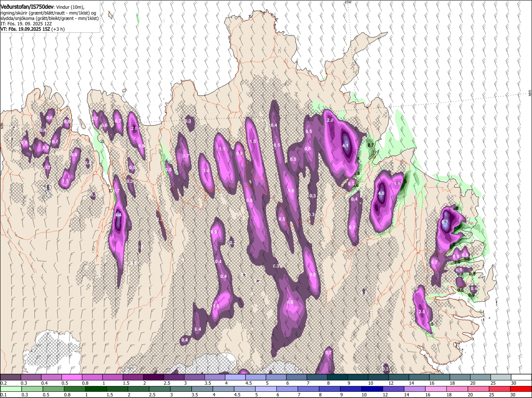Screen dimensions: 532x398
Task: Click the dusky mauve swatch at 0.2 in upper legend
Action: click(x=11, y=377)
